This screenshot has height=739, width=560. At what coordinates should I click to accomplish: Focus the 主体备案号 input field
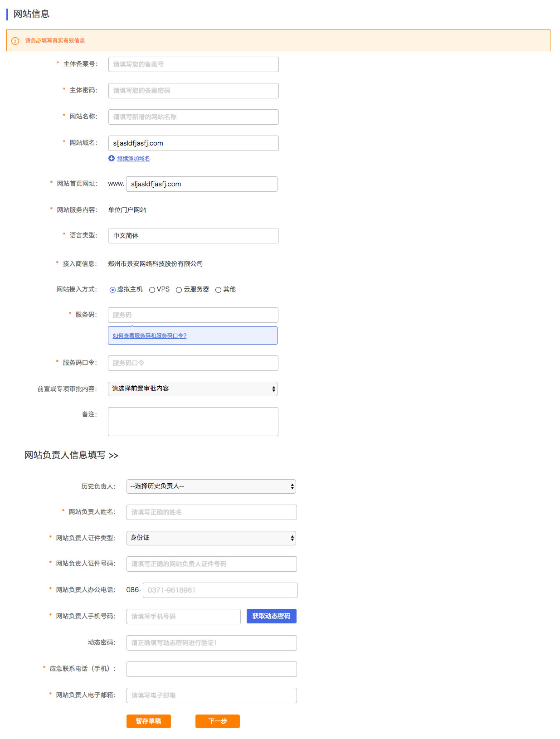coord(193,64)
